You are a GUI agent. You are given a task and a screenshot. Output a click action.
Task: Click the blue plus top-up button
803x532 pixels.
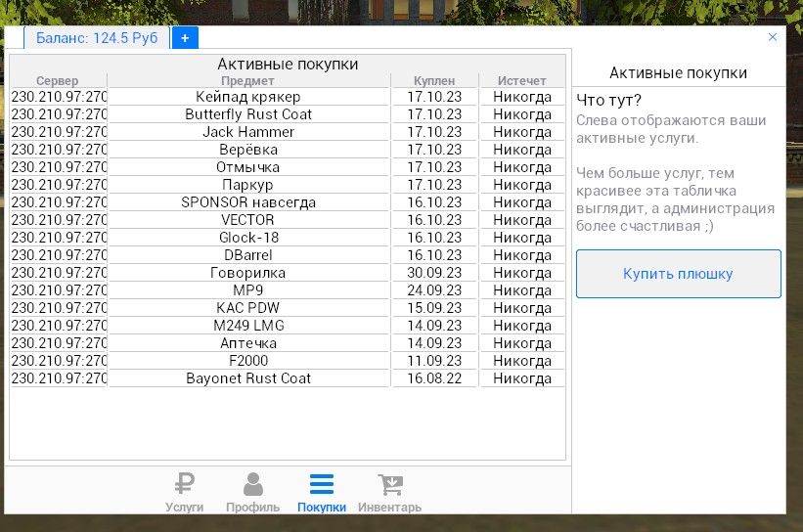click(x=185, y=38)
